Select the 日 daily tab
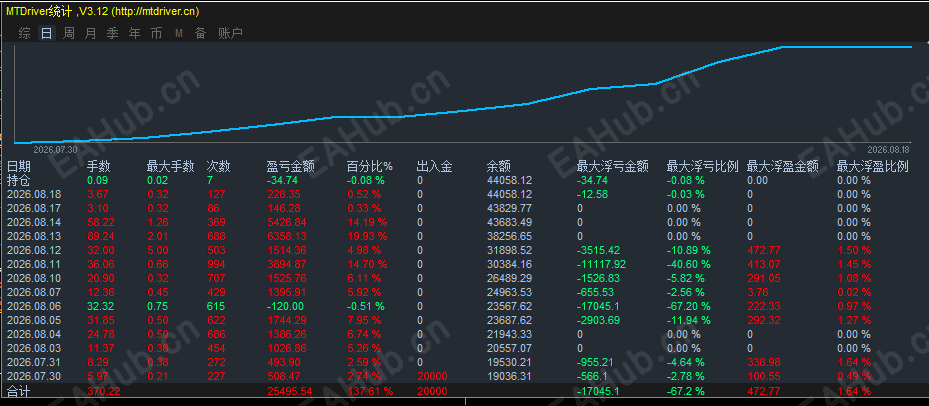Screen dimensions: 929x406 (47, 33)
